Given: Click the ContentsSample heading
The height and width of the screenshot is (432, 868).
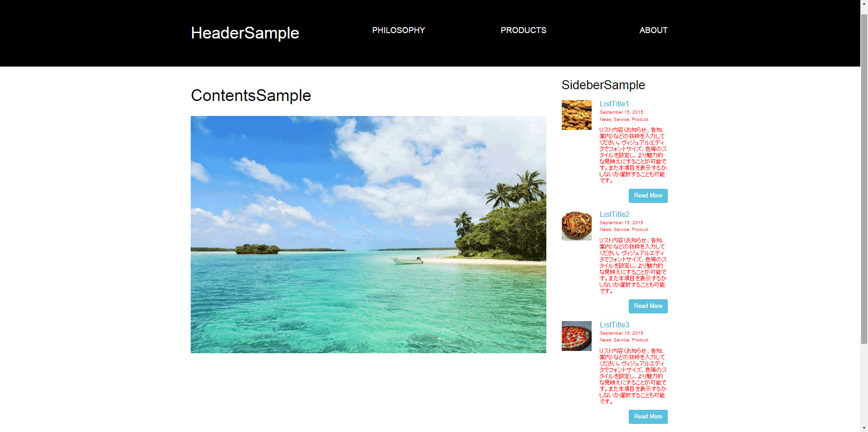Looking at the screenshot, I should pos(251,96).
